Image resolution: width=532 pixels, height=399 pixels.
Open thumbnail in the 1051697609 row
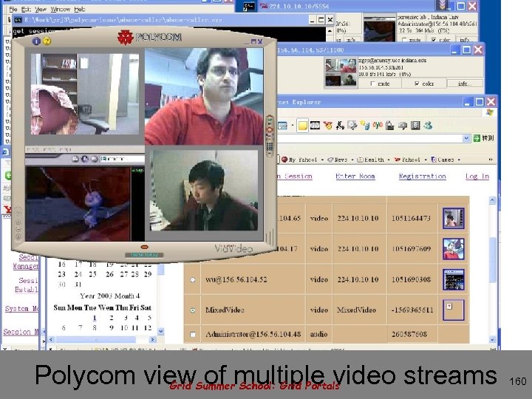pos(454,249)
